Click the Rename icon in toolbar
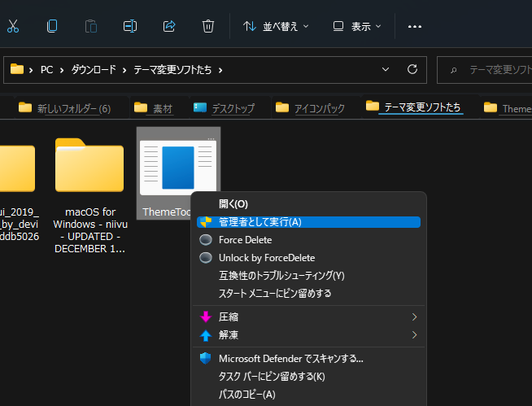This screenshot has width=532, height=406. click(x=130, y=26)
